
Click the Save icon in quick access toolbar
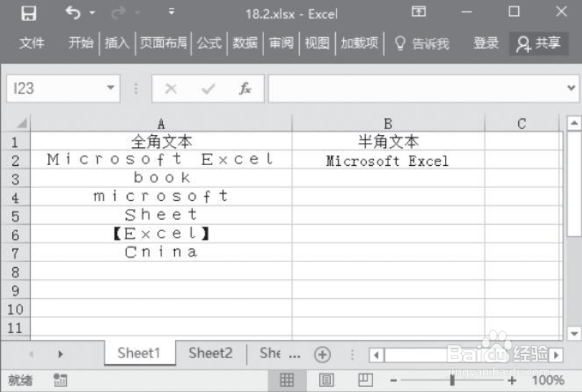point(29,14)
